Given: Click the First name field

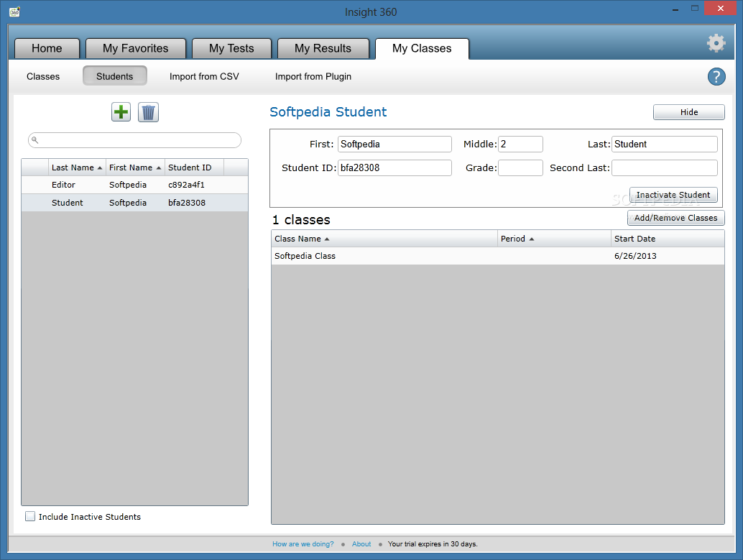Looking at the screenshot, I should [x=394, y=144].
